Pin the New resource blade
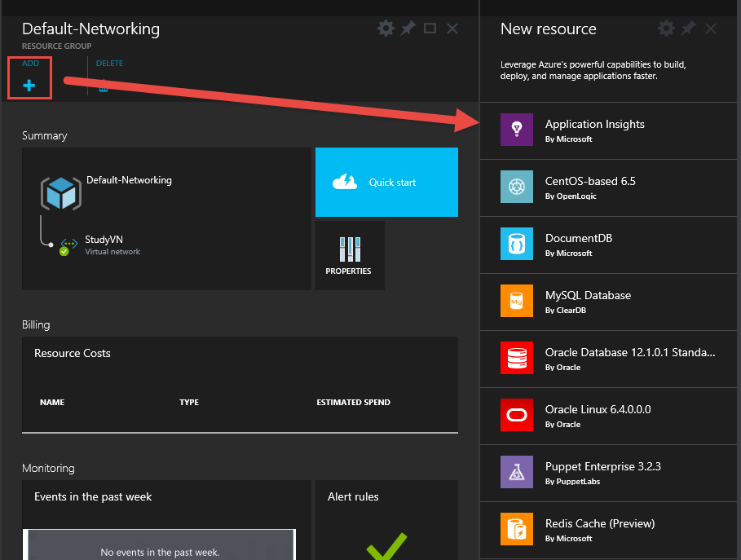 (x=688, y=29)
